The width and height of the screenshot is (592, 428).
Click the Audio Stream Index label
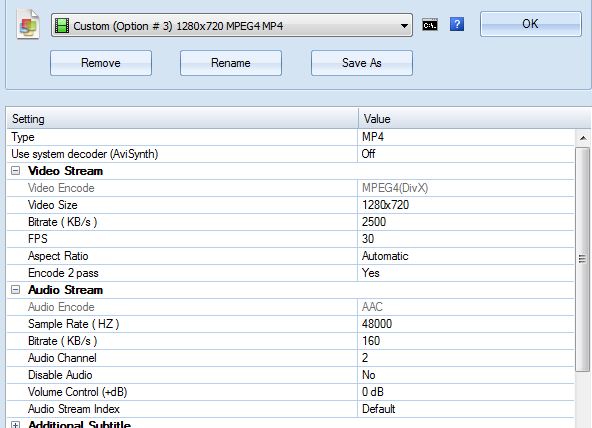pos(74,409)
